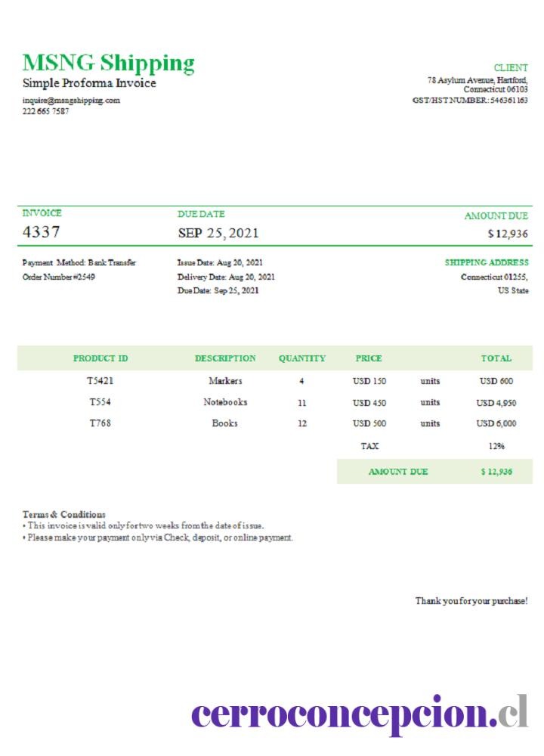Select the T5421 product ID cell

tap(100, 381)
